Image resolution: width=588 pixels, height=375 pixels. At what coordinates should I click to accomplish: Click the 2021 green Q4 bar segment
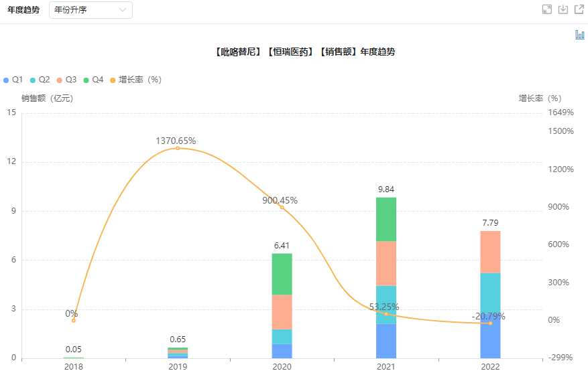click(386, 219)
